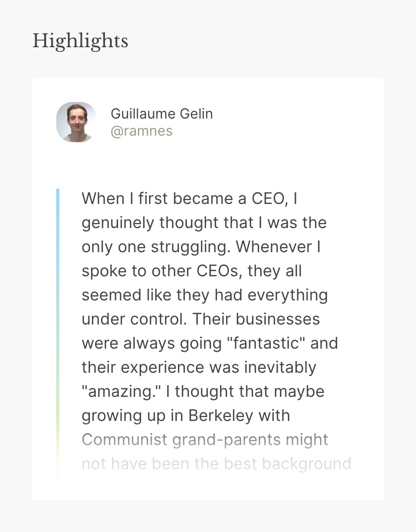Click the faded "Communist grand-parents might" line
Image resolution: width=416 pixels, height=532 pixels.
(x=204, y=440)
